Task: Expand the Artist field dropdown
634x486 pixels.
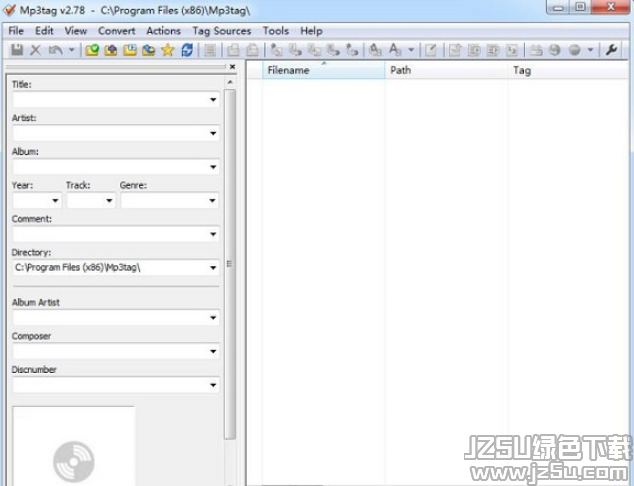Action: click(213, 133)
